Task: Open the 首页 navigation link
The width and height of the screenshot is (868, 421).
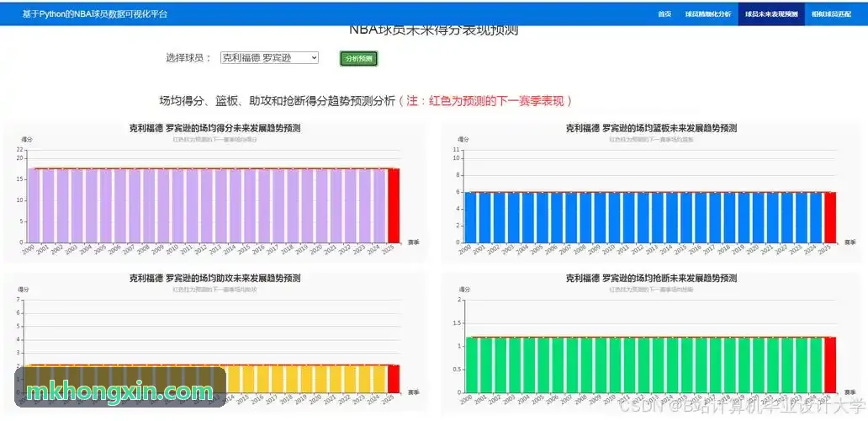Action: (664, 14)
